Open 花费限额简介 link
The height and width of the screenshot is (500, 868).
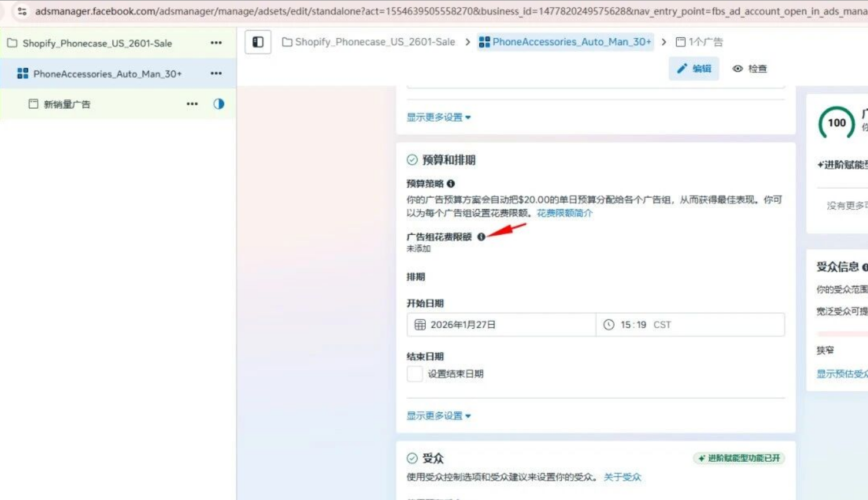[565, 213]
